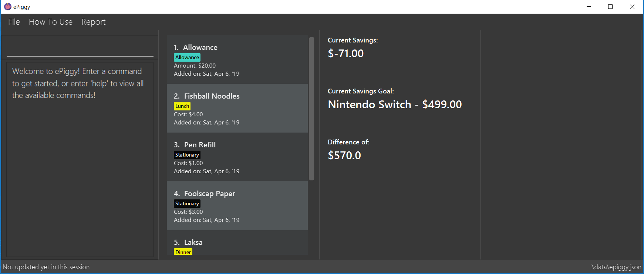The image size is (644, 274).
Task: Click the ePiggy app icon in title bar
Action: [x=7, y=7]
